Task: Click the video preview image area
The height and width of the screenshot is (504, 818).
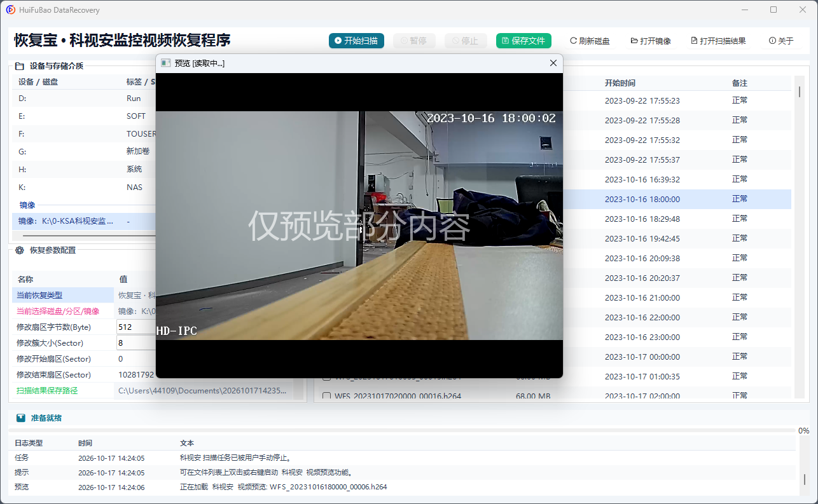Action: (x=359, y=226)
